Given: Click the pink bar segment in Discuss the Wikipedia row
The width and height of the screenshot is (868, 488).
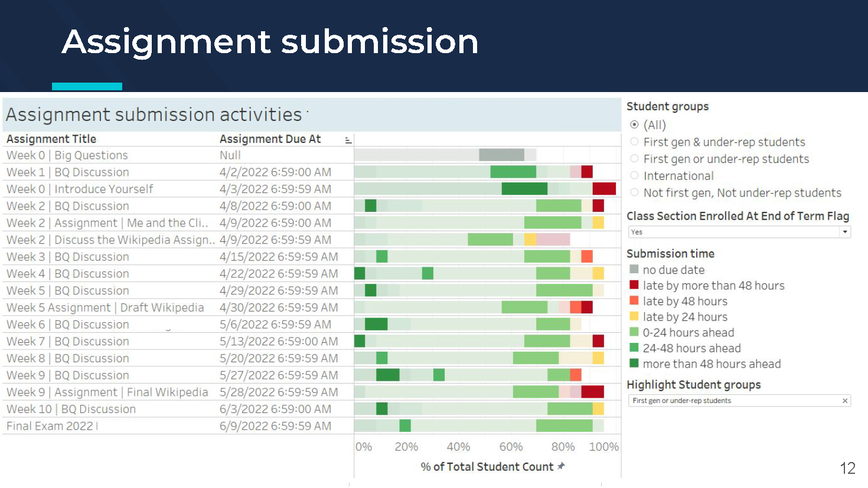Looking at the screenshot, I should pos(553,240).
